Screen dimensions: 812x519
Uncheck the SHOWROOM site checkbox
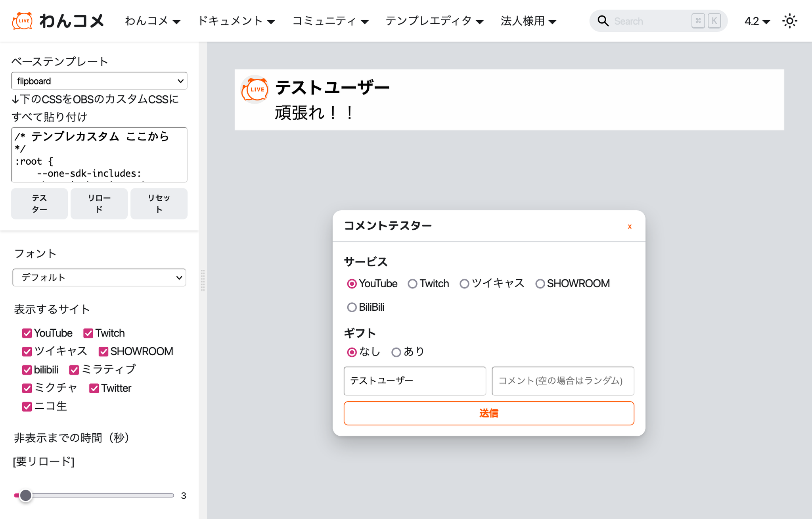tap(103, 352)
